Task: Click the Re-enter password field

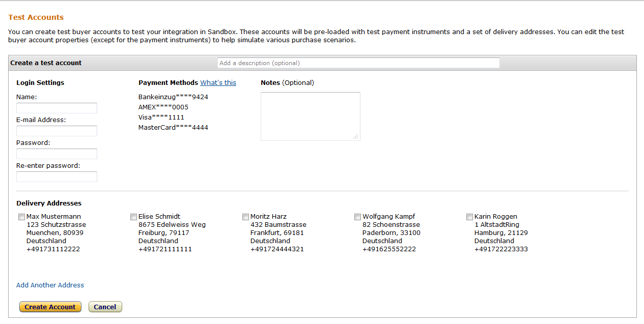Action: point(57,176)
